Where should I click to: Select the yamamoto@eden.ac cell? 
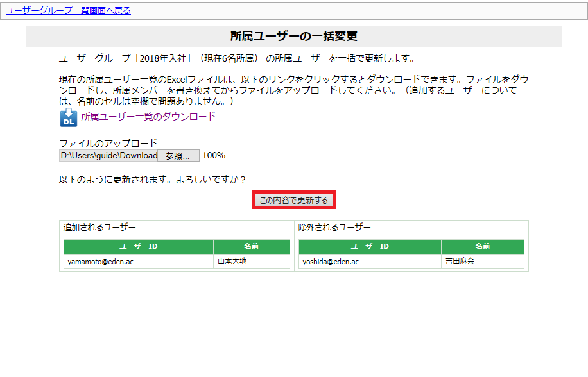coord(139,262)
